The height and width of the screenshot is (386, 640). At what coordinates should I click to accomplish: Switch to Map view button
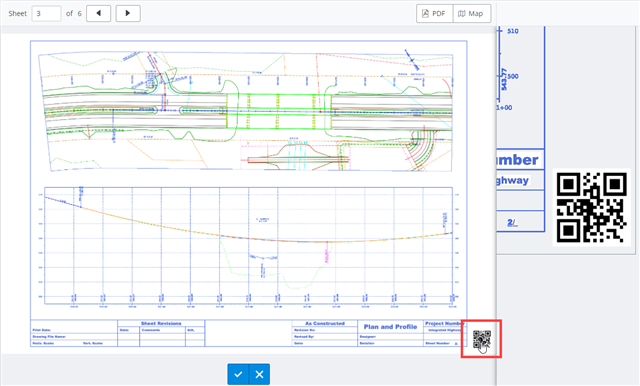[x=471, y=13]
